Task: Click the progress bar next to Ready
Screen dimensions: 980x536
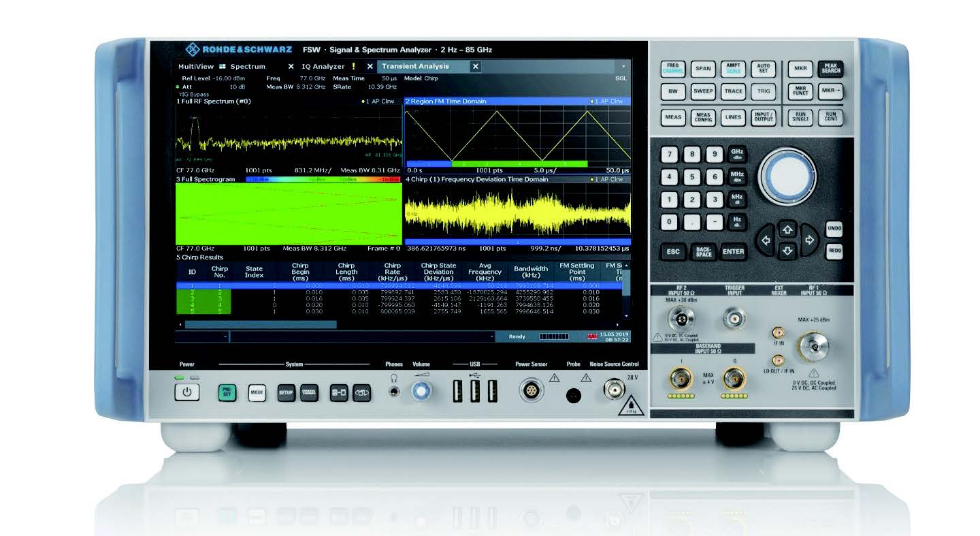Action: (553, 336)
